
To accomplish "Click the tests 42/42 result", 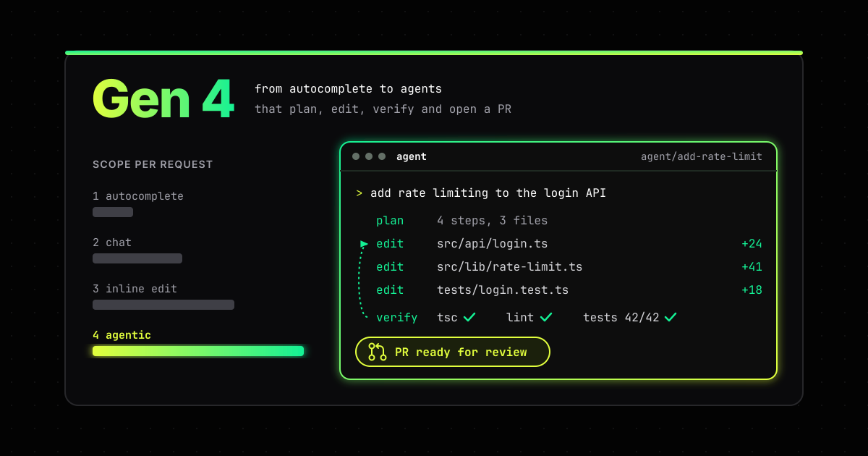I will pyautogui.click(x=621, y=318).
